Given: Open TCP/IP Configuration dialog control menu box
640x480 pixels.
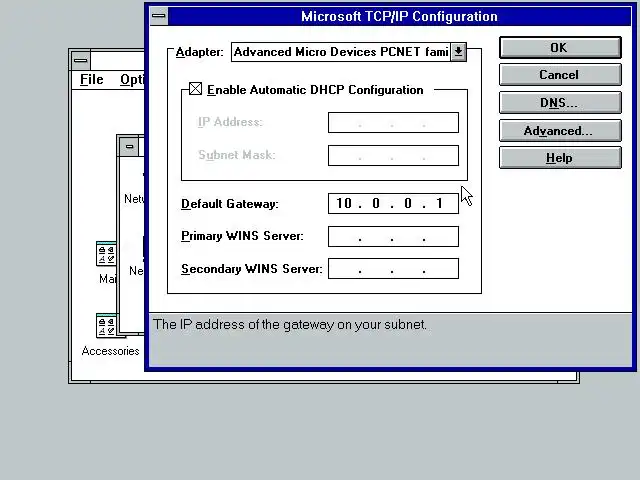Looking at the screenshot, I should [x=159, y=16].
